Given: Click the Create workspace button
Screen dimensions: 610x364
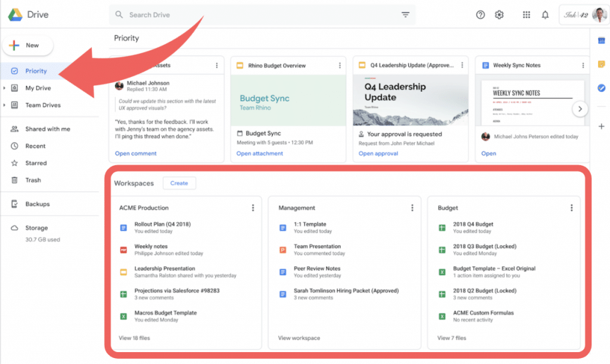Looking at the screenshot, I should pyautogui.click(x=179, y=183).
